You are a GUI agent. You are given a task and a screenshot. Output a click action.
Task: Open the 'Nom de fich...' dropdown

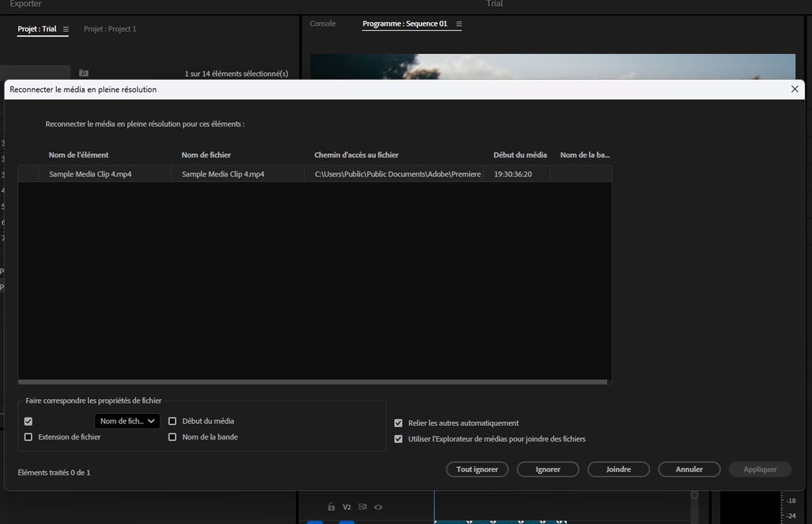pos(127,421)
